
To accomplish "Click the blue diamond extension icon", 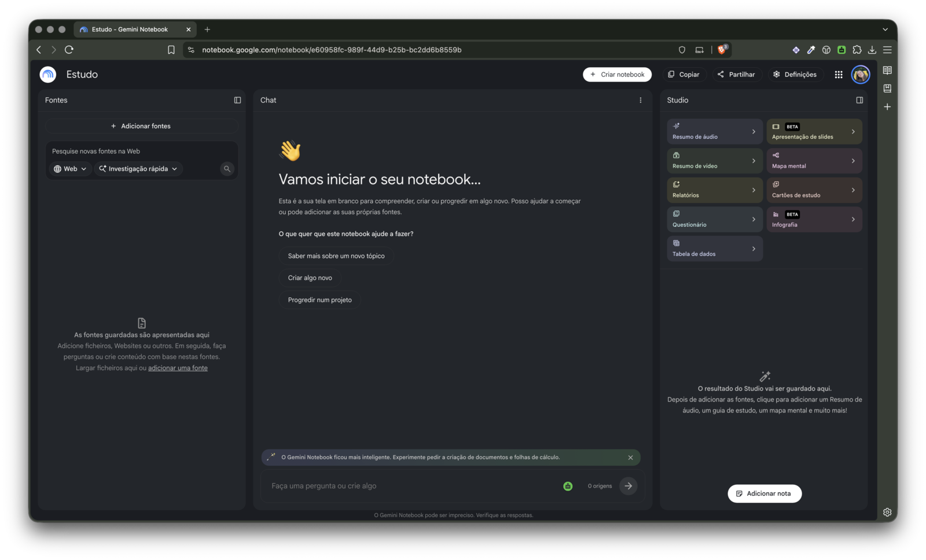I will coord(796,50).
